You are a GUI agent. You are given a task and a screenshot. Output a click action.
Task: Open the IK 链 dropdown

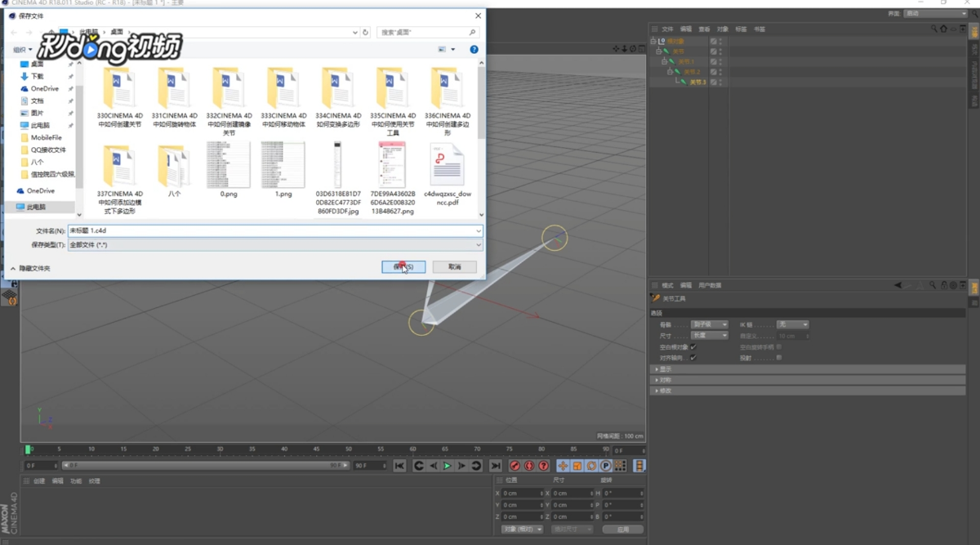(792, 324)
